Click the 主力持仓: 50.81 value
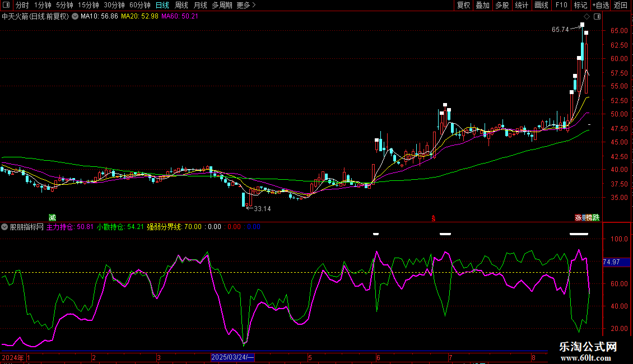Screen dimensions: 633x364 (x=70, y=227)
